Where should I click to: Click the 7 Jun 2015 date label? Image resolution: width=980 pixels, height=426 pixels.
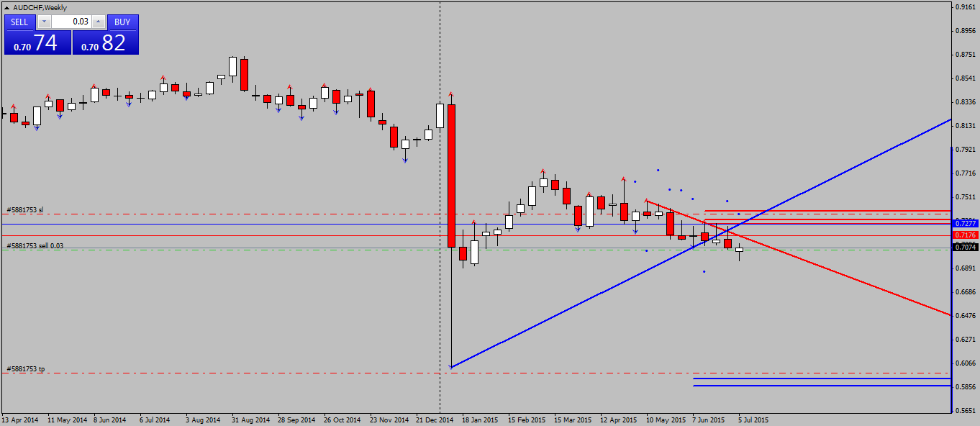[709, 420]
